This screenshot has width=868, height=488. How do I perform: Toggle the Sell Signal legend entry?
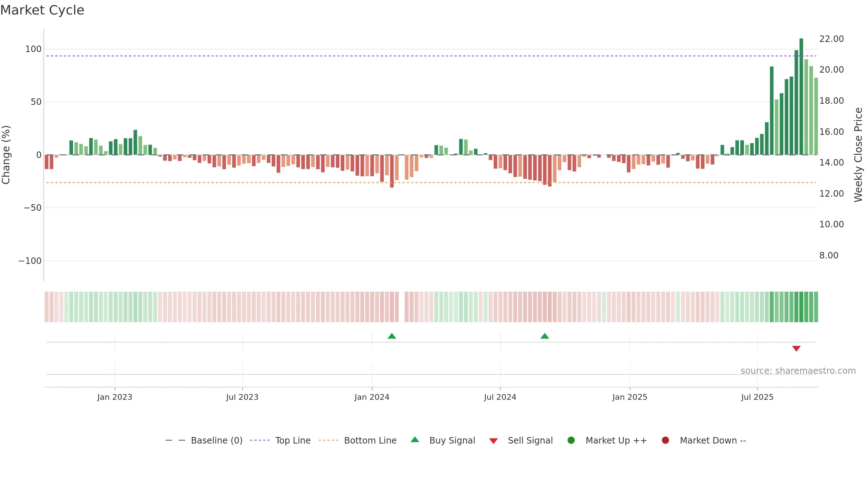521,440
